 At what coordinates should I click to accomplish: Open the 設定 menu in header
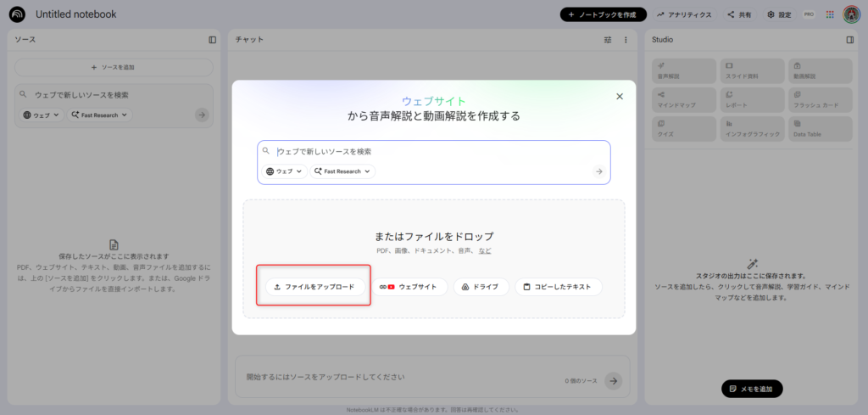click(779, 14)
